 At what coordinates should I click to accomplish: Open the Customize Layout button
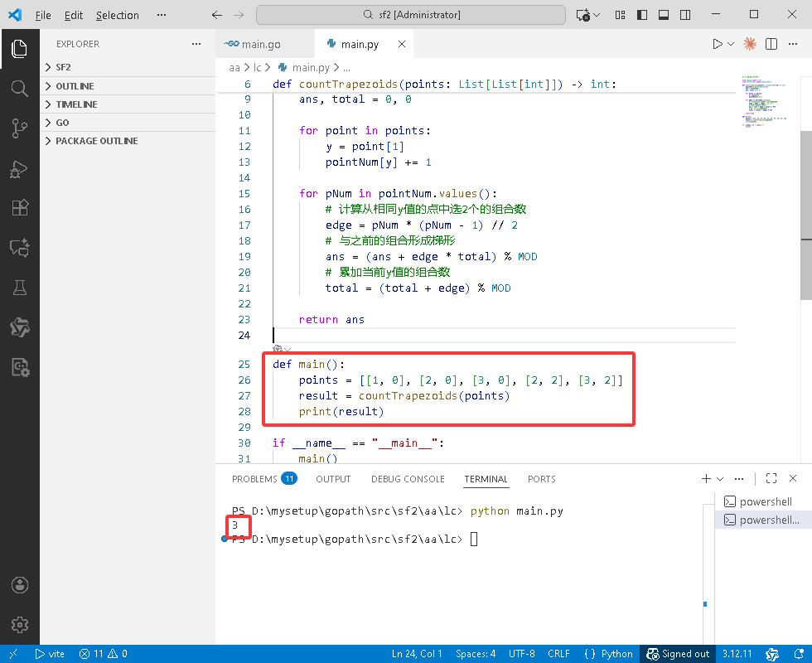coord(620,15)
